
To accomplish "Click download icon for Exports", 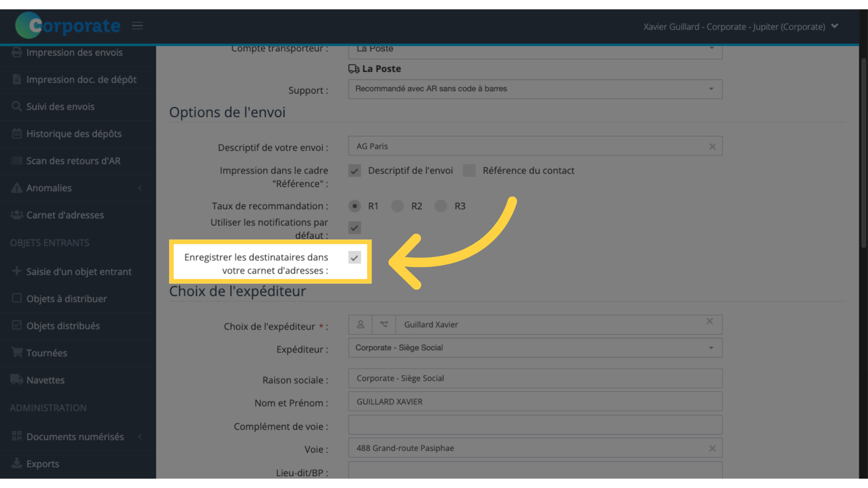I will (x=17, y=463).
